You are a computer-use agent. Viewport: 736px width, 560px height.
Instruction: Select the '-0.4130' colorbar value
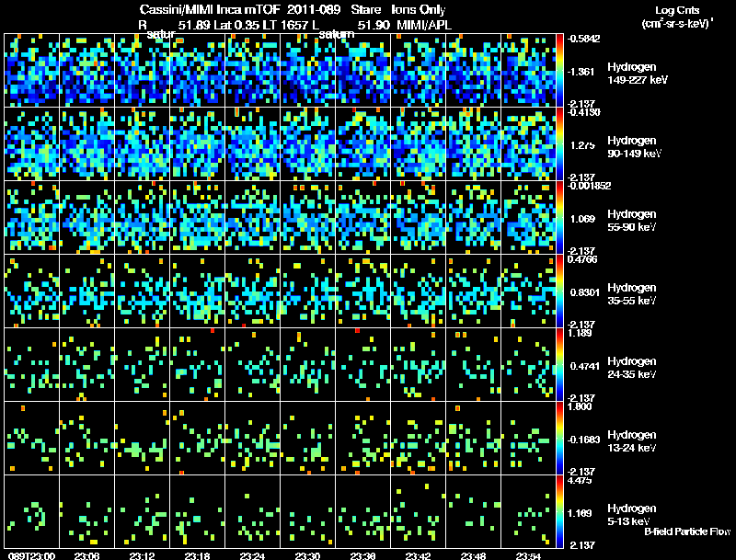(x=583, y=112)
